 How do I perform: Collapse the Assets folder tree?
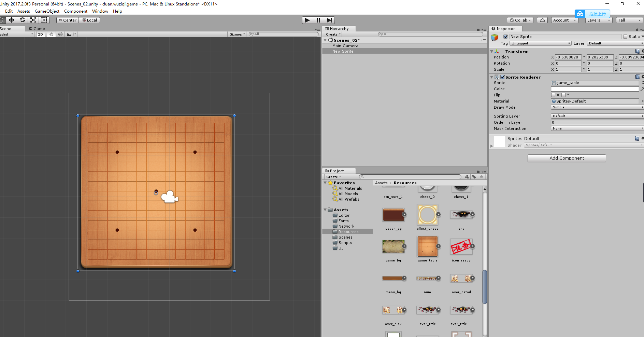pyautogui.click(x=325, y=210)
